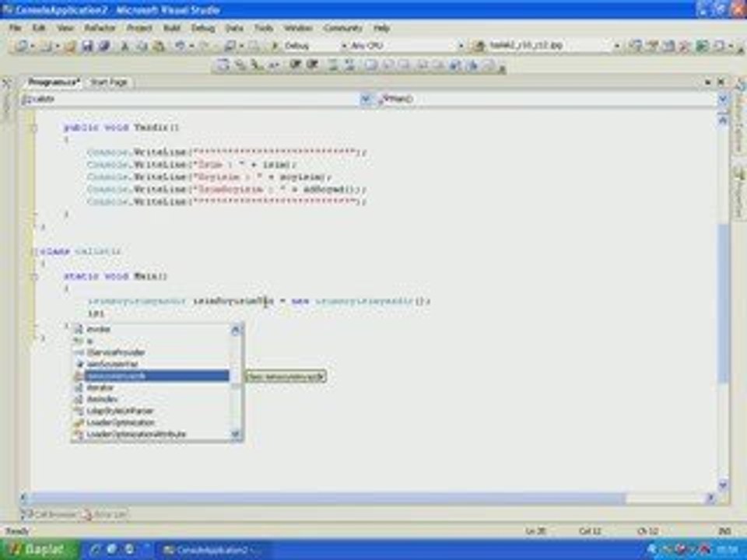Click the Başlat Start button
Image resolution: width=747 pixels, height=560 pixels.
(x=38, y=550)
